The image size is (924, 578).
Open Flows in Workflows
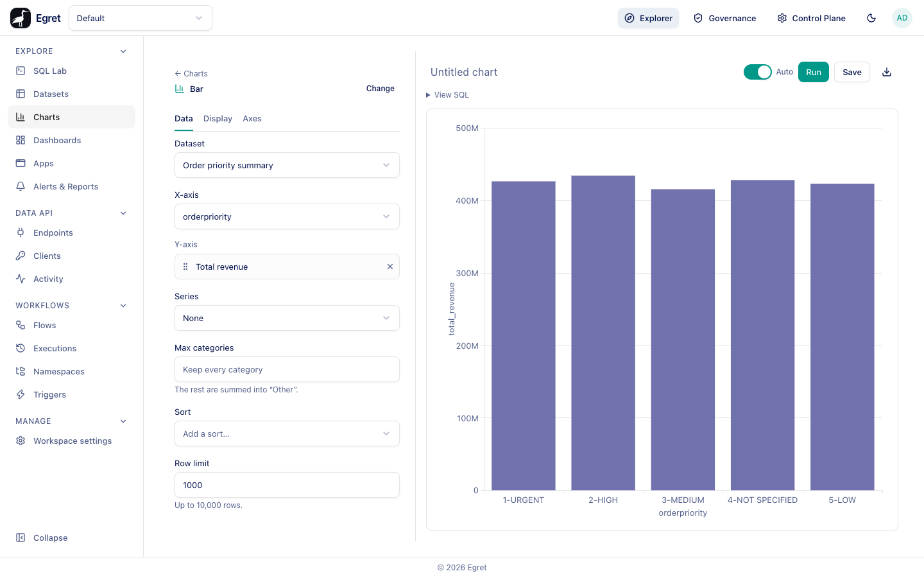[71, 325]
